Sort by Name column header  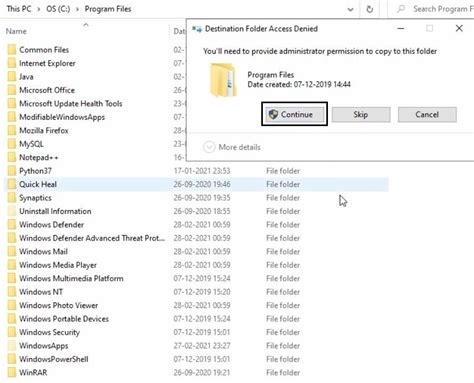click(x=16, y=31)
